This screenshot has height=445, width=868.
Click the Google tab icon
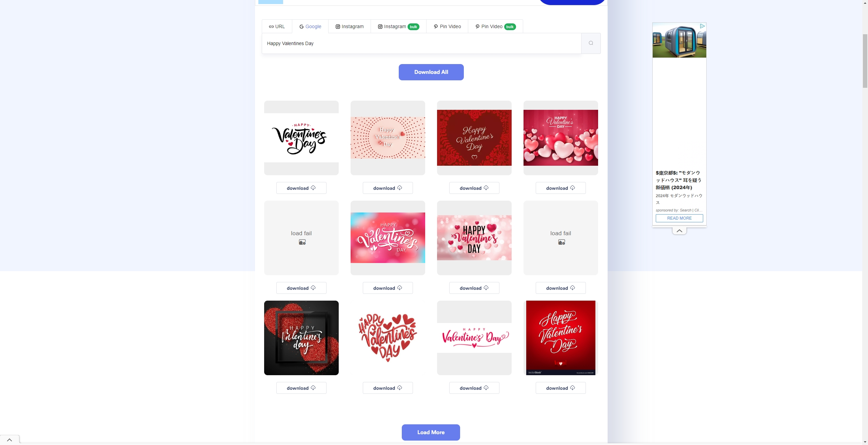[309, 26]
